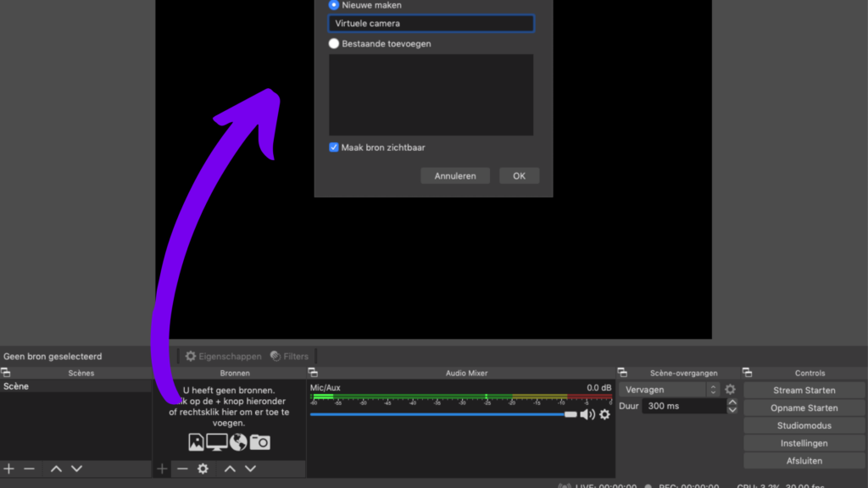Click Afsluiten to quit
This screenshot has height=488, width=868.
[x=804, y=461]
